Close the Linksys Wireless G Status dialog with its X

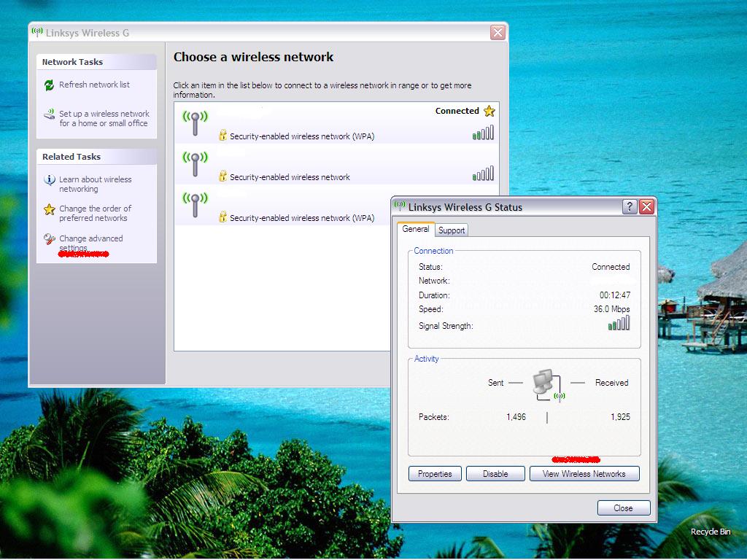(646, 206)
